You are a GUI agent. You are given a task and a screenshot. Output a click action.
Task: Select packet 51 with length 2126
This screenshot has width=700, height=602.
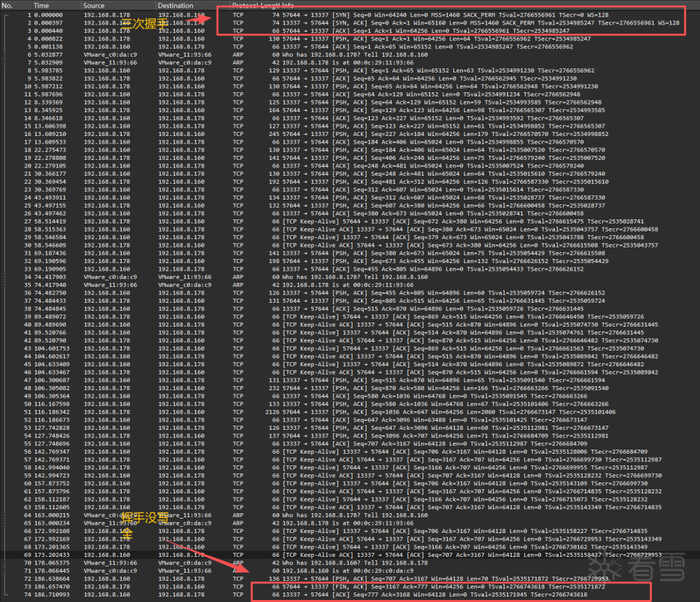350,412
